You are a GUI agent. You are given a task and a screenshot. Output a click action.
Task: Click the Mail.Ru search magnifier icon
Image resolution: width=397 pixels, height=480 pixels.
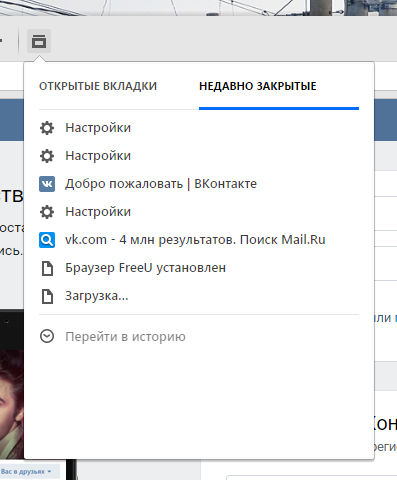(x=47, y=240)
